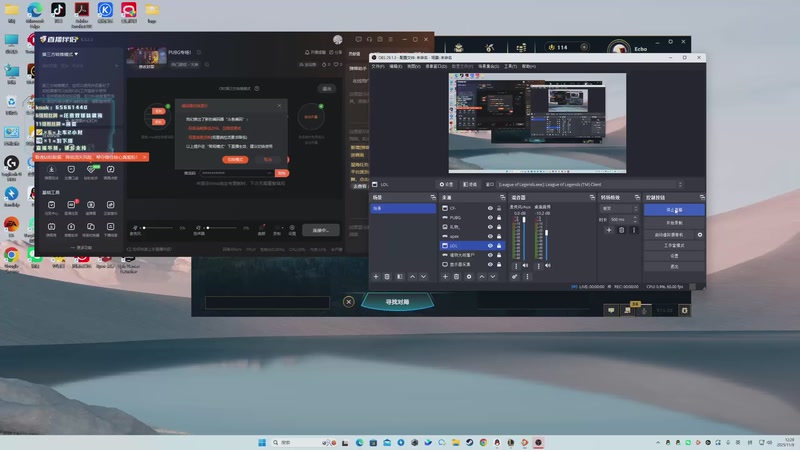This screenshot has height=450, width=800.
Task: Click orange 切换模式 button in dialog
Action: click(235, 160)
